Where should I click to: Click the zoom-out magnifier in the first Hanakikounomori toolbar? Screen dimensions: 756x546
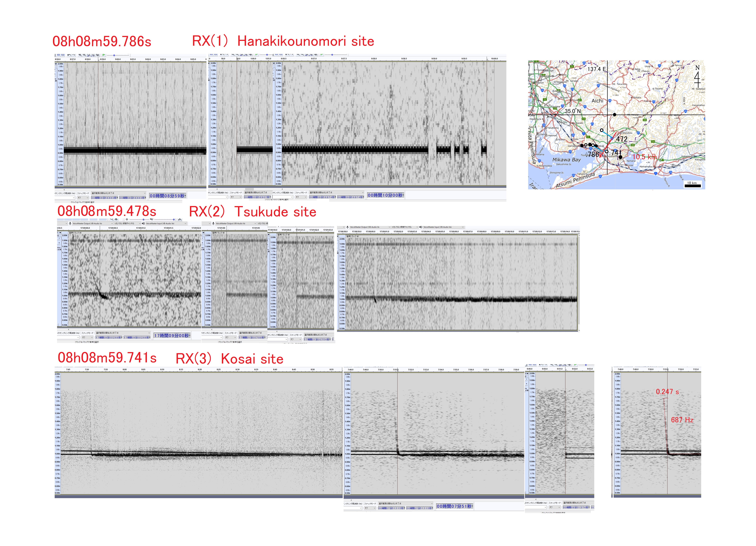(x=84, y=55)
